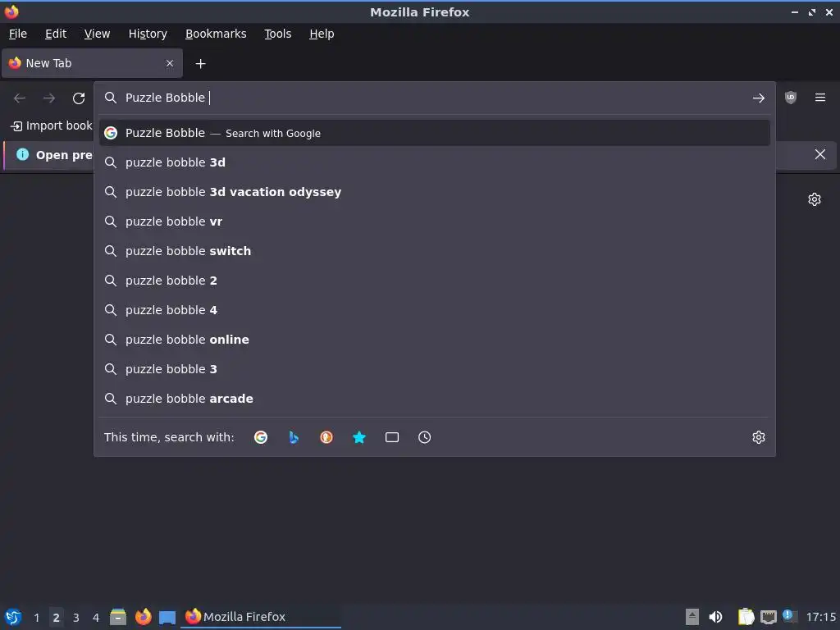
Task: Choose suggestion 'puzzle bobble 2'
Action: [x=435, y=281]
